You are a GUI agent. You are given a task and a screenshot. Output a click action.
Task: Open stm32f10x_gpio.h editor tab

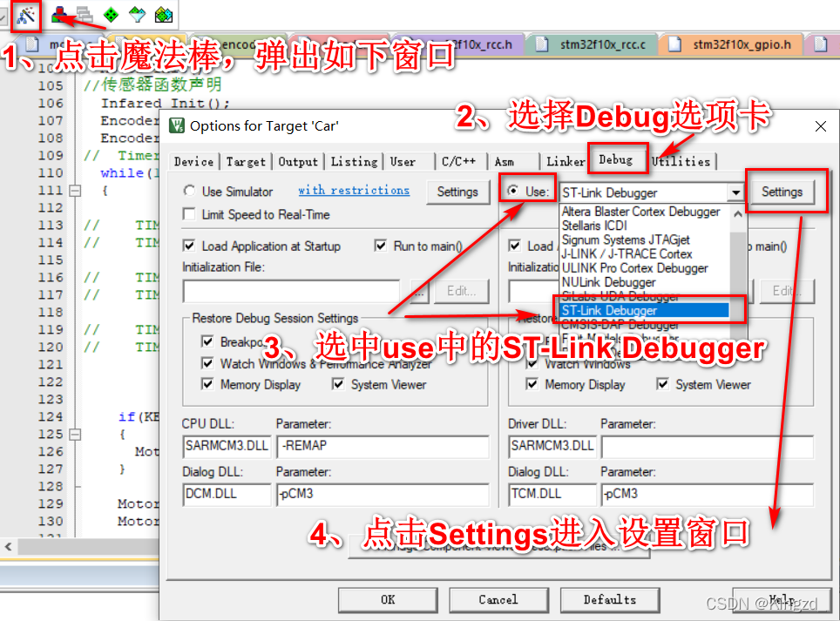click(x=731, y=44)
